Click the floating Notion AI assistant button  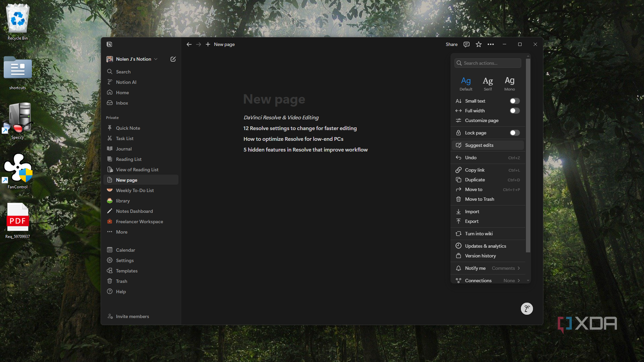click(527, 309)
